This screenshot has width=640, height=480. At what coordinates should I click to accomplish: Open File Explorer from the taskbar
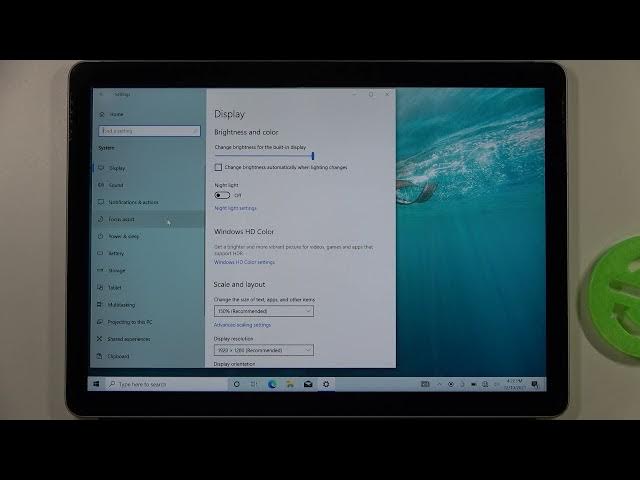(x=290, y=384)
